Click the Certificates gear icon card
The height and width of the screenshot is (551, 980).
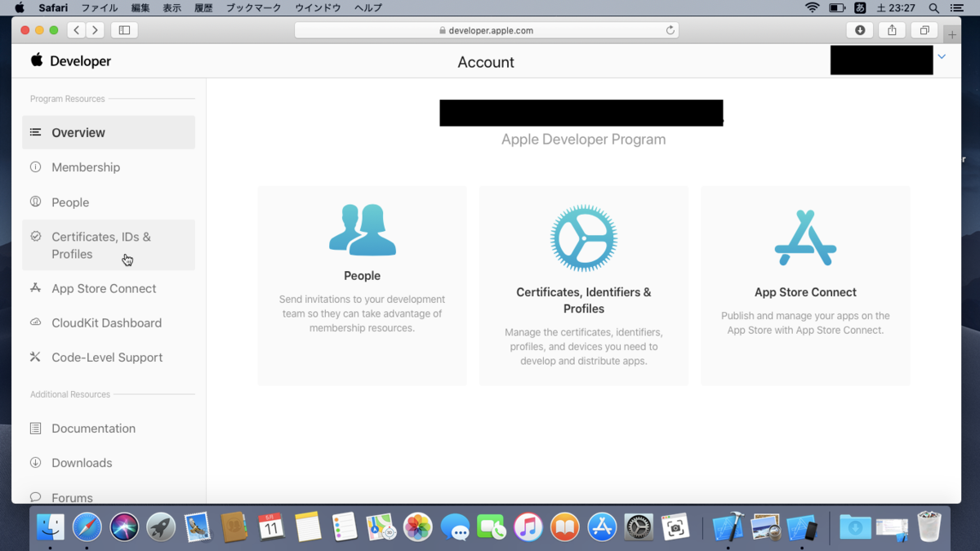(584, 286)
